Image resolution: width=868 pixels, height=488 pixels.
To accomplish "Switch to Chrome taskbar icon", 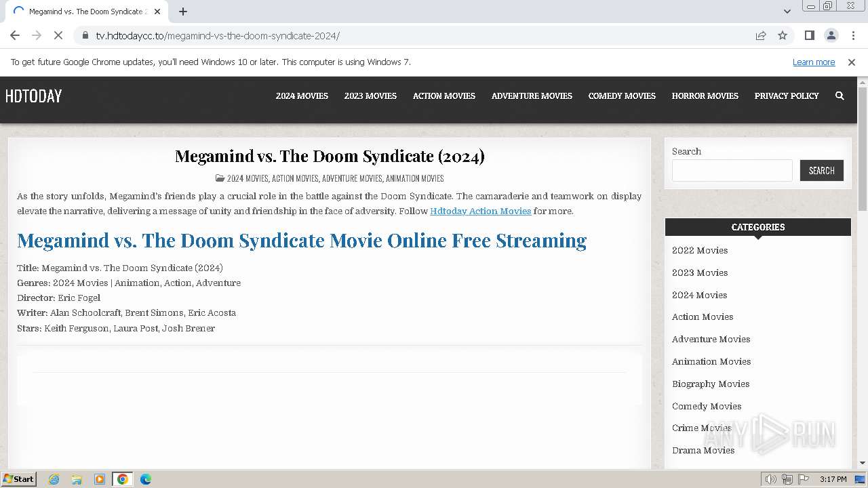I will [x=123, y=479].
